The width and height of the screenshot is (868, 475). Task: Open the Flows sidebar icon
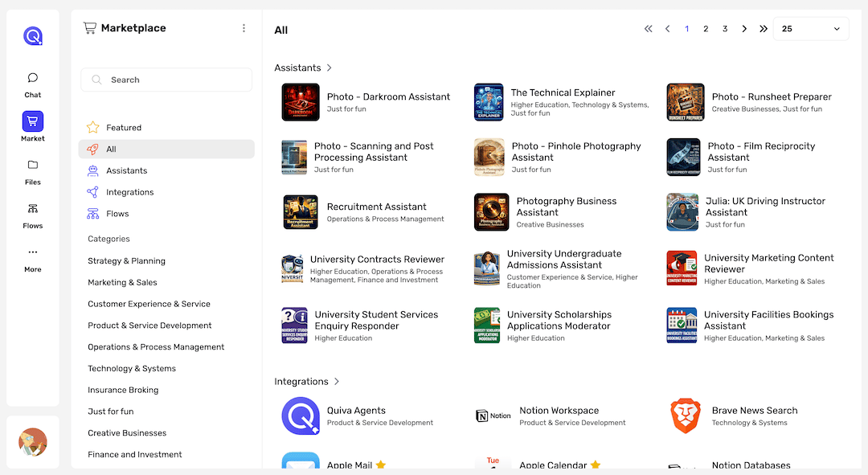click(x=33, y=209)
